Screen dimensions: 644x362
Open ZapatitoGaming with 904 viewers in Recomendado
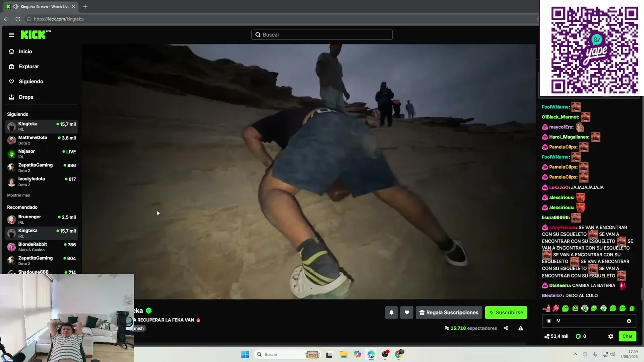click(x=42, y=260)
